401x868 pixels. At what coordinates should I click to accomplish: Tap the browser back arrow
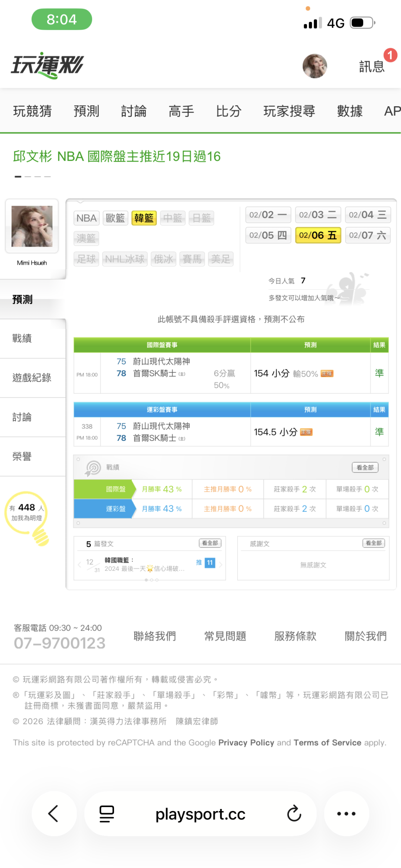click(x=54, y=813)
